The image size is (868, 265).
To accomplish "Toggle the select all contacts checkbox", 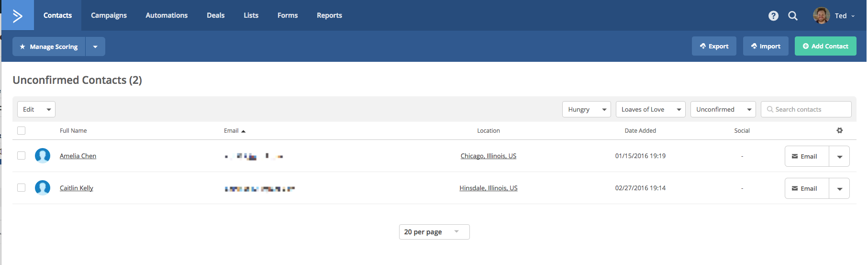I will (22, 130).
